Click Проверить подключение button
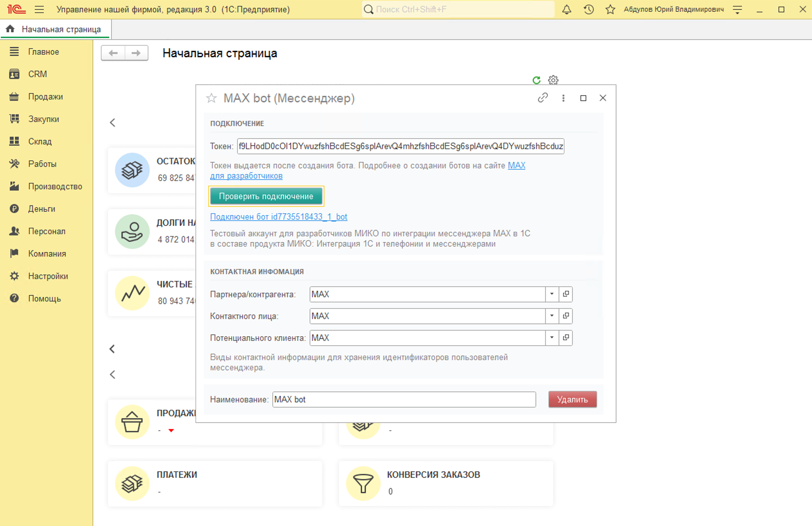812x526 pixels. (266, 196)
